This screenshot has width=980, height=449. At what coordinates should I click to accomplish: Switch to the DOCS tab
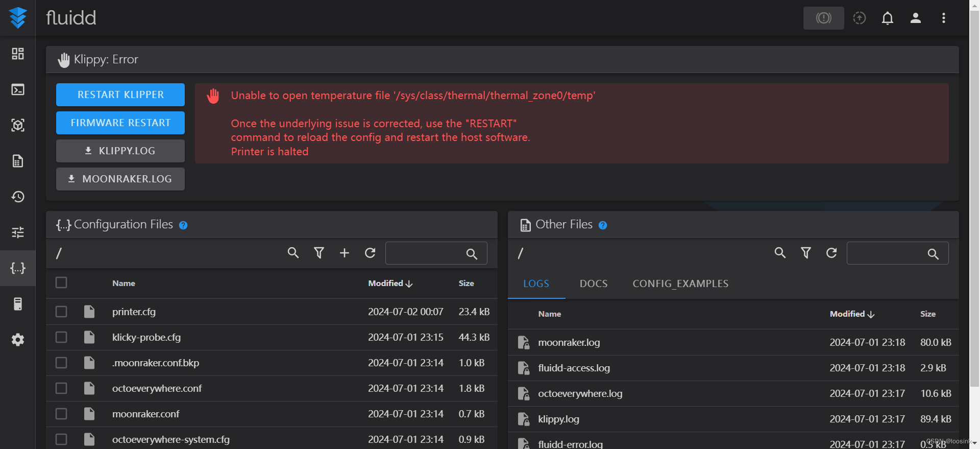[x=594, y=283]
